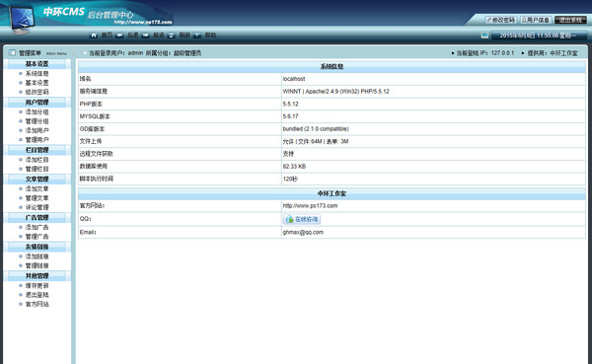The image size is (592, 364).
Task: Click the 127.0.0.1 login IP text
Action: [502, 53]
